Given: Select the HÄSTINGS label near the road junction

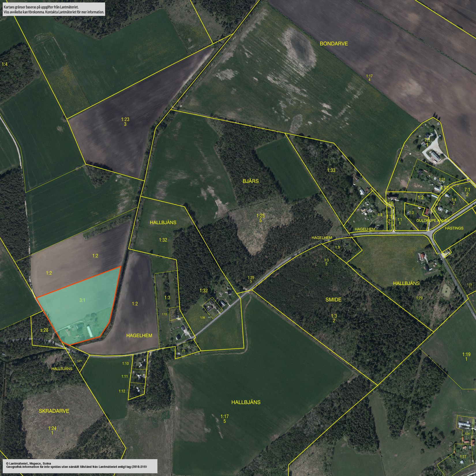Looking at the screenshot, I should tap(454, 228).
